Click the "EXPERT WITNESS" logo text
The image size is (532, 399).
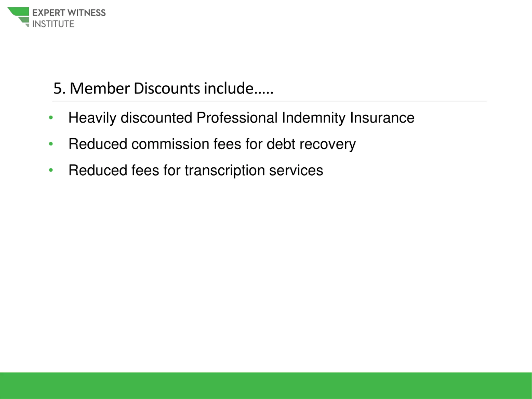point(69,13)
